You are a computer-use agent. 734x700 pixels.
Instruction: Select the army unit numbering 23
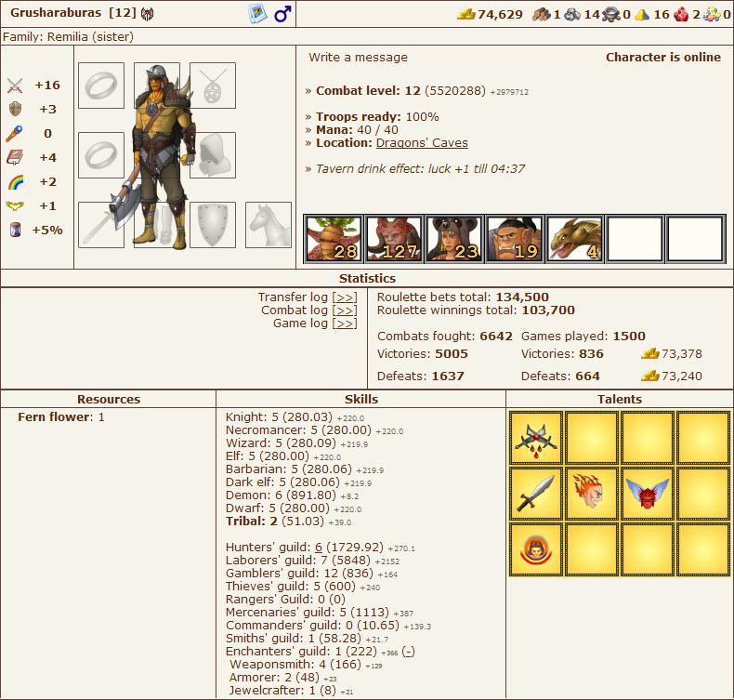[454, 239]
